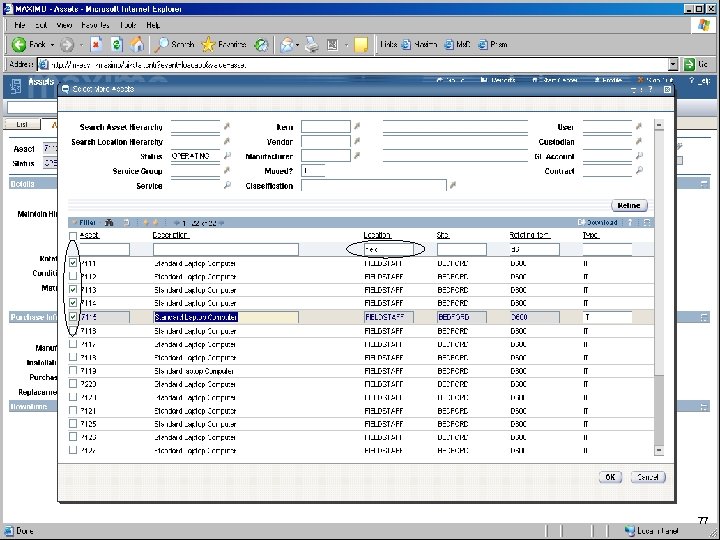Open the MvC link on Links bar

pos(457,45)
